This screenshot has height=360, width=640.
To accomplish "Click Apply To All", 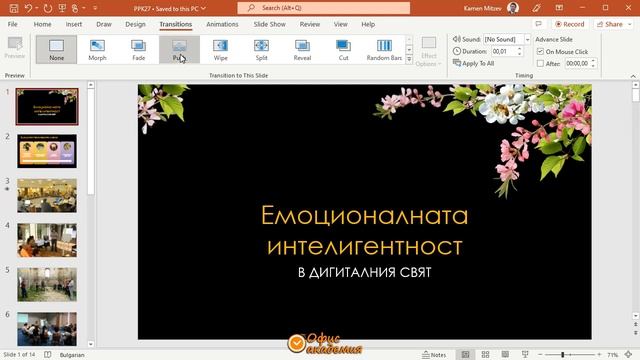I will click(x=473, y=63).
